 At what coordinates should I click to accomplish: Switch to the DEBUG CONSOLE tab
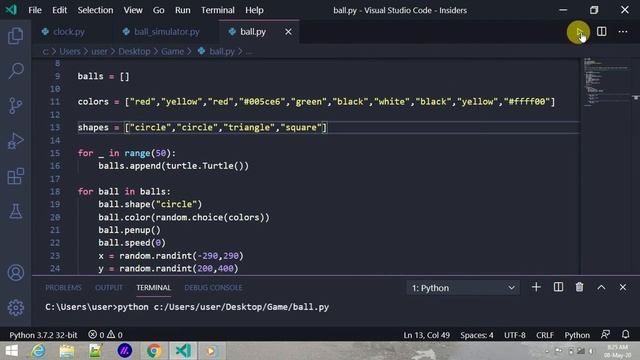[213, 287]
